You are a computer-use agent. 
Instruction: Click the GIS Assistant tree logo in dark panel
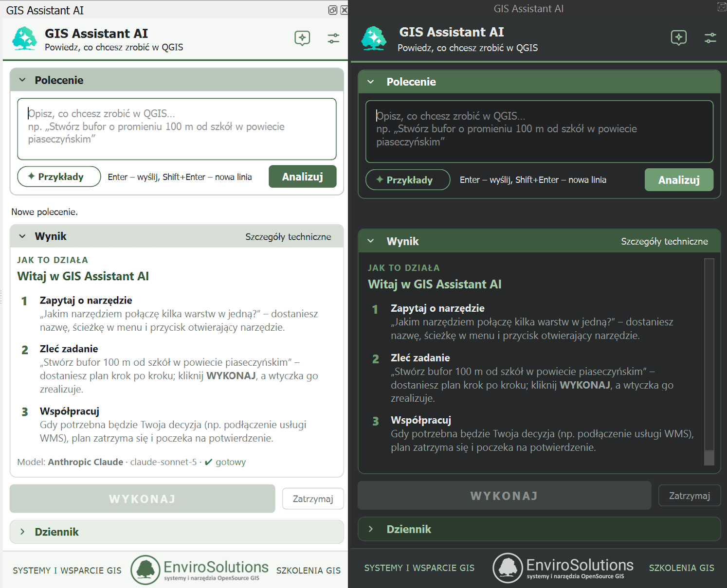click(x=374, y=38)
